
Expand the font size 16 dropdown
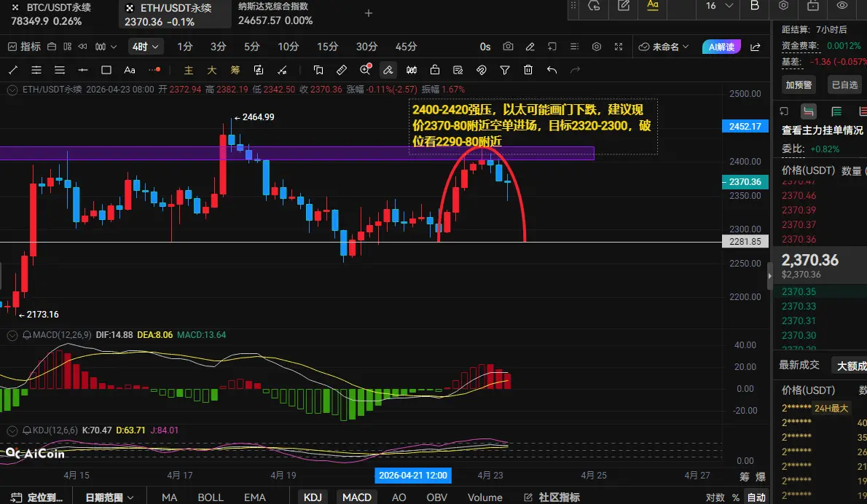coord(718,6)
